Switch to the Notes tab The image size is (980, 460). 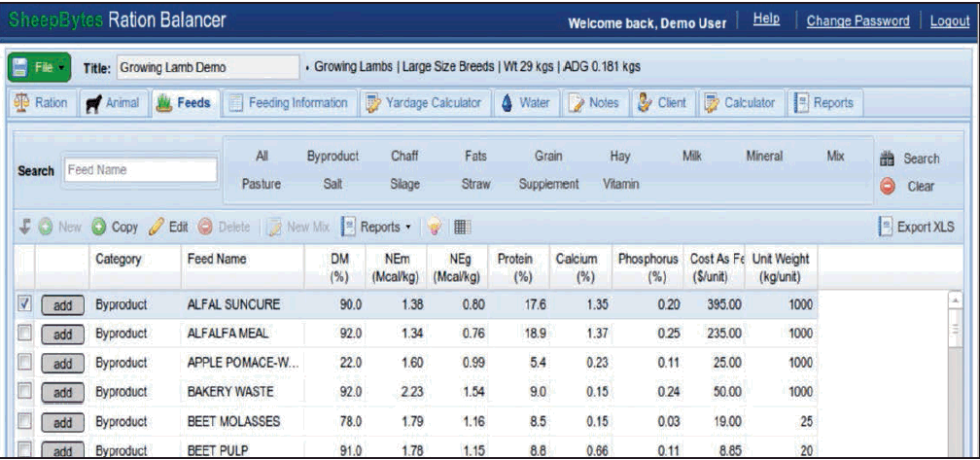594,103
